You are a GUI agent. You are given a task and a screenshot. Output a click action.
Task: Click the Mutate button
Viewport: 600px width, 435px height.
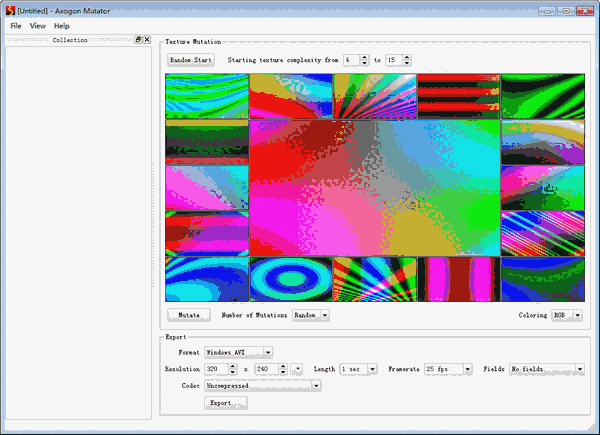tap(188, 315)
